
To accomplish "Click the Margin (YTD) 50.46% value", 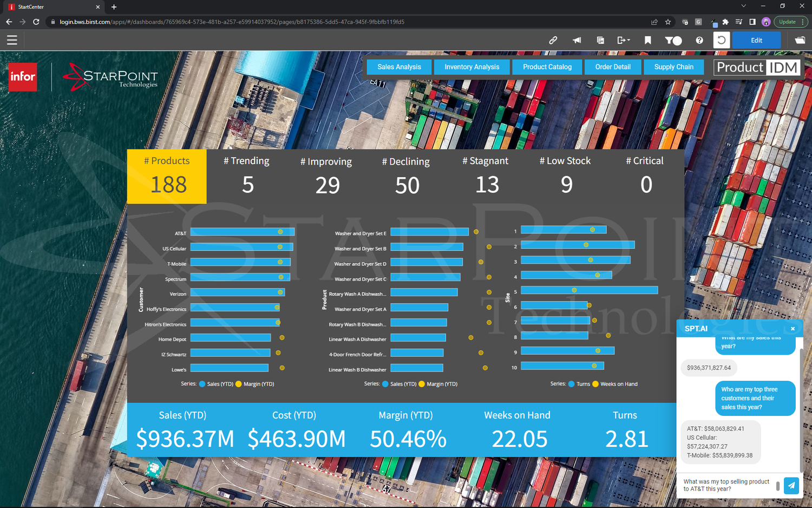I will click(x=408, y=439).
